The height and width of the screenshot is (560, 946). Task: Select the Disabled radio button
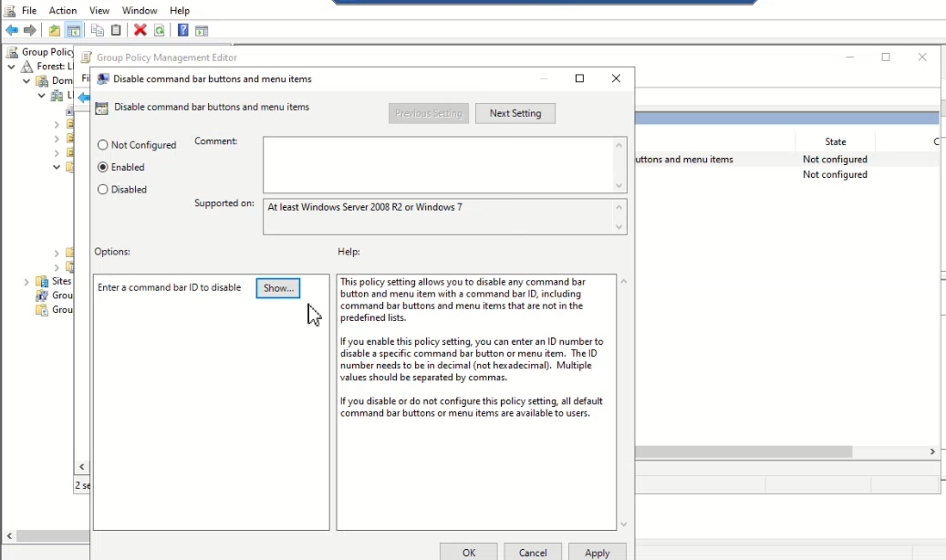click(x=103, y=189)
